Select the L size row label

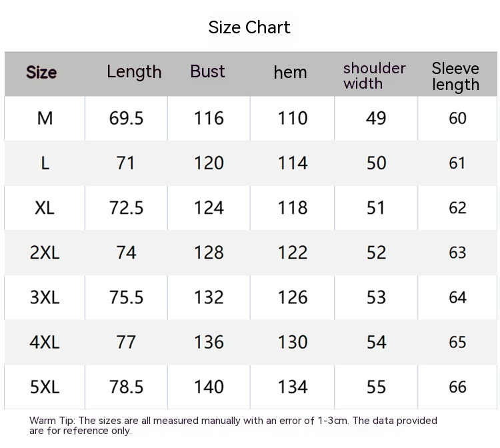pos(45,163)
